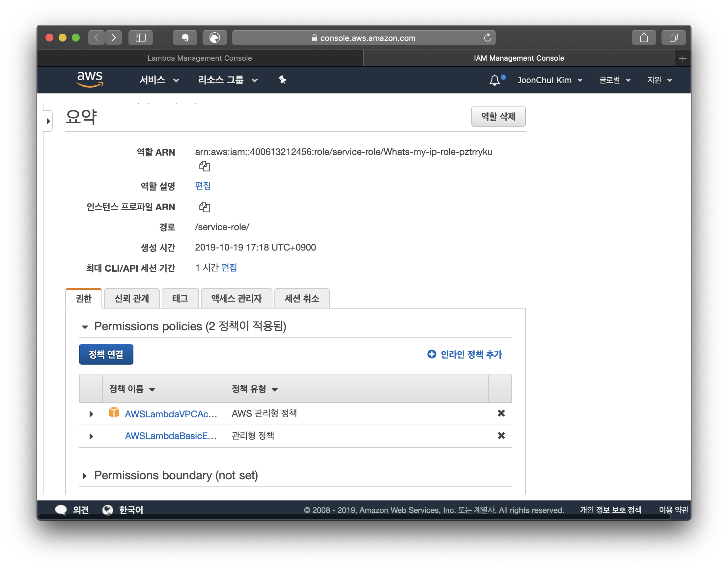This screenshot has height=569, width=728.
Task: Go to the AWS logo home
Action: point(90,79)
